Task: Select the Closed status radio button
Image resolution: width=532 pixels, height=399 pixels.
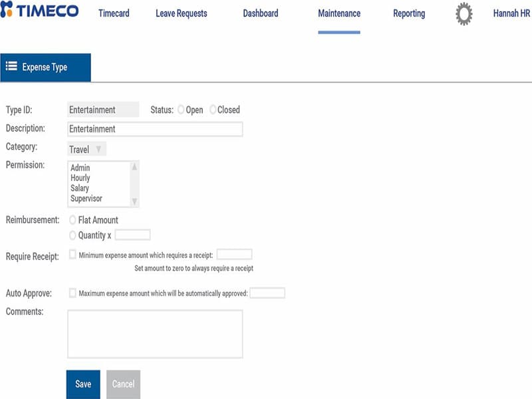Action: 213,110
